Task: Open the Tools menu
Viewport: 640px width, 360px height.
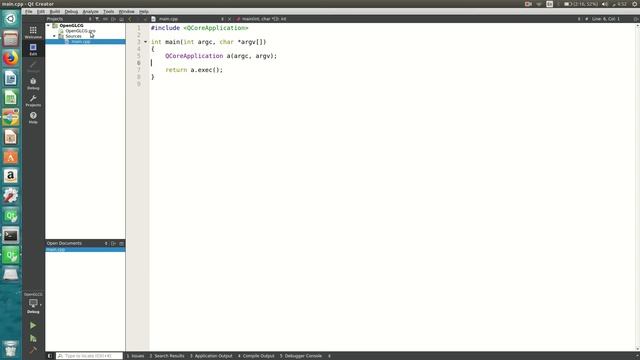Action: coord(109,11)
